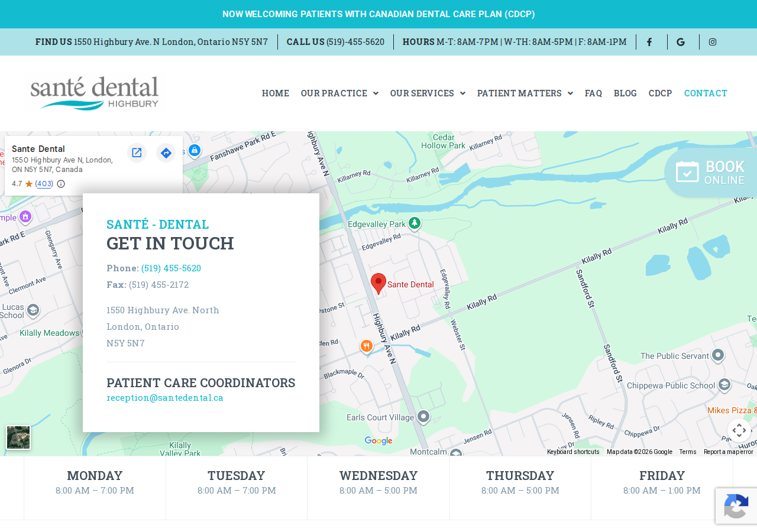This screenshot has width=757, height=532.
Task: Click Lucas School map marker
Action: [33, 310]
